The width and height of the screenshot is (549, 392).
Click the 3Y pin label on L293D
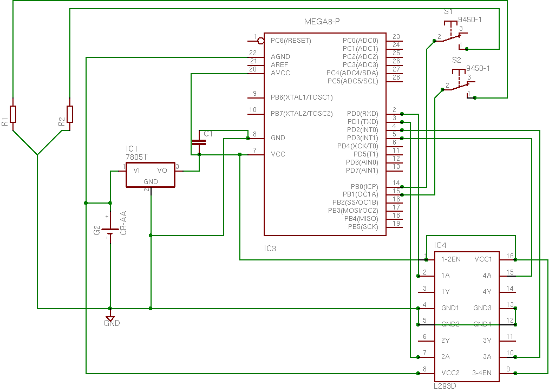[487, 341]
